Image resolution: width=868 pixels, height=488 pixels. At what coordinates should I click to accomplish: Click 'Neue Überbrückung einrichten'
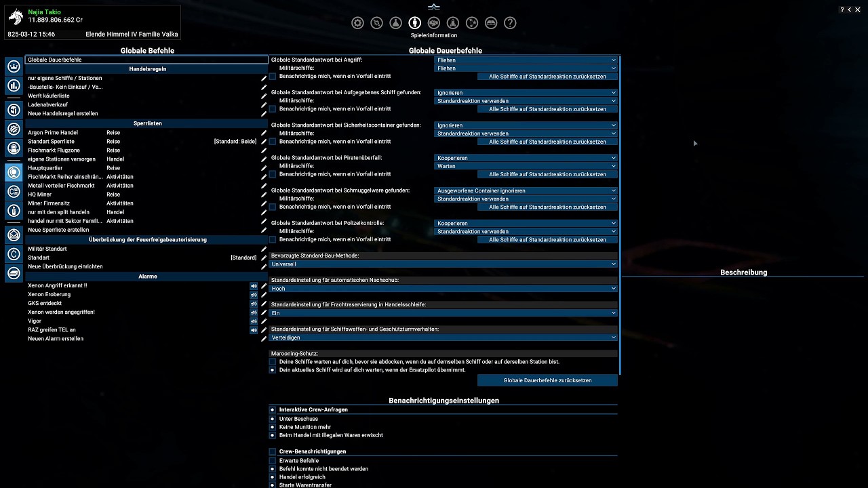tap(65, 267)
